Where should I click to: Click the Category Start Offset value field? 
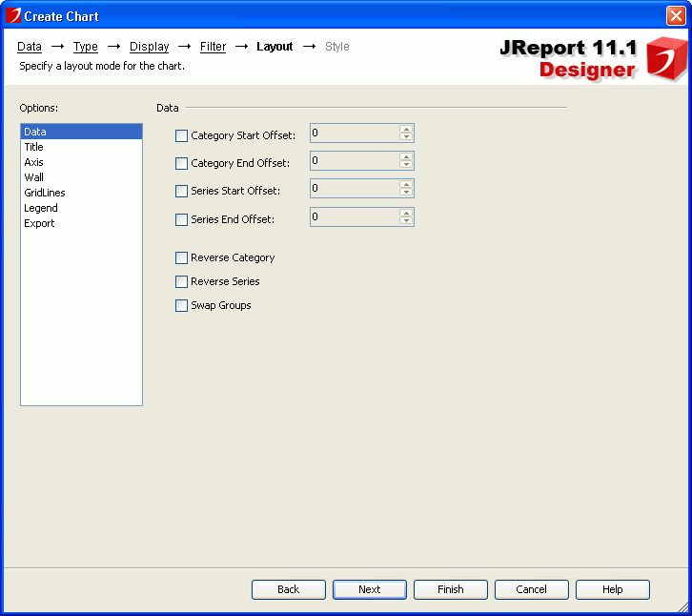(354, 133)
